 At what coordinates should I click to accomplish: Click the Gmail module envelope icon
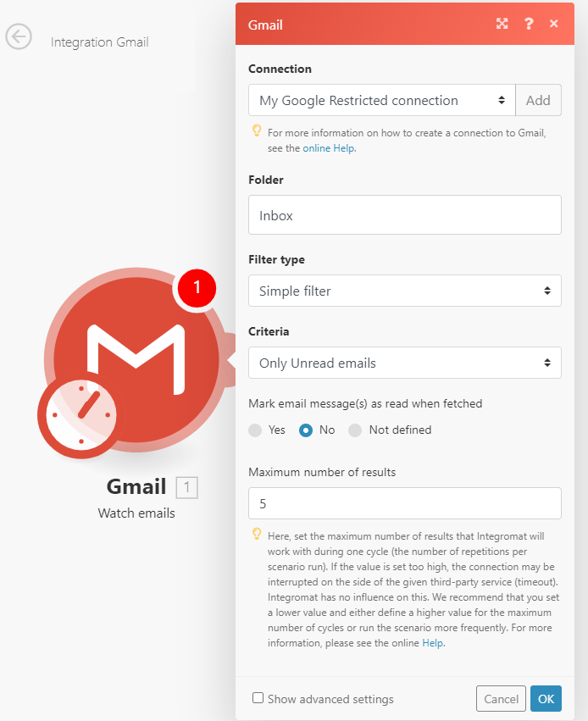136,359
